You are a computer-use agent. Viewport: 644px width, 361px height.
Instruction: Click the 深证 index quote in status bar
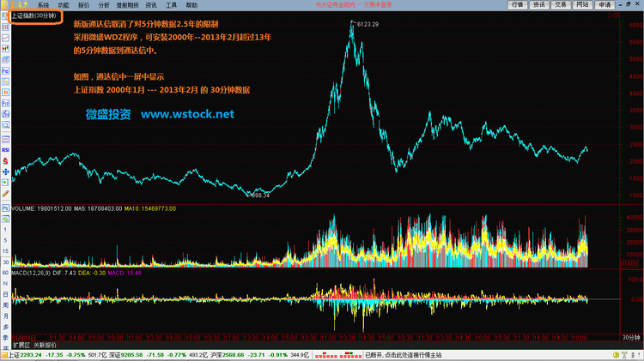point(159,355)
